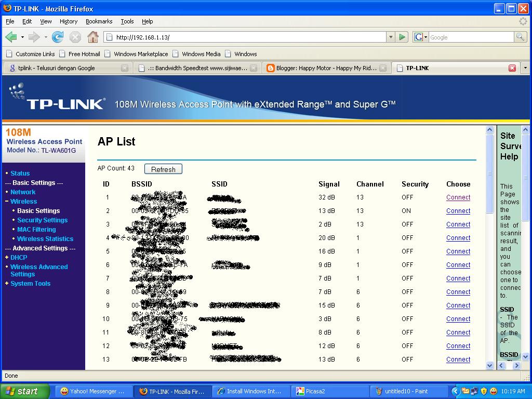Click the Refresh button beside AP Count
Image resolution: width=532 pixels, height=399 pixels.
163,169
